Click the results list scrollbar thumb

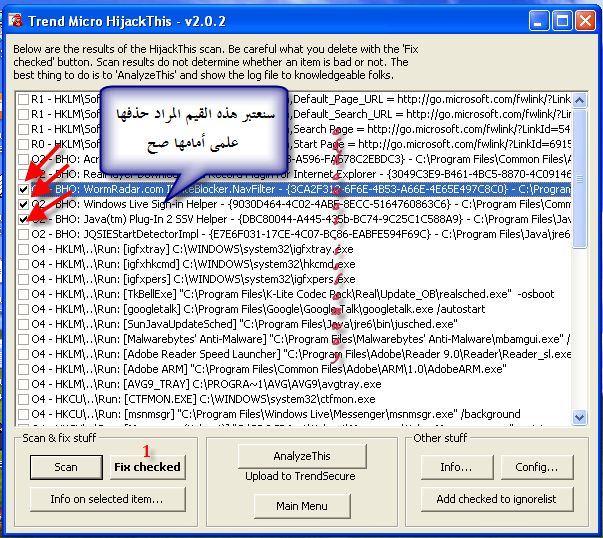pyautogui.click(x=580, y=179)
